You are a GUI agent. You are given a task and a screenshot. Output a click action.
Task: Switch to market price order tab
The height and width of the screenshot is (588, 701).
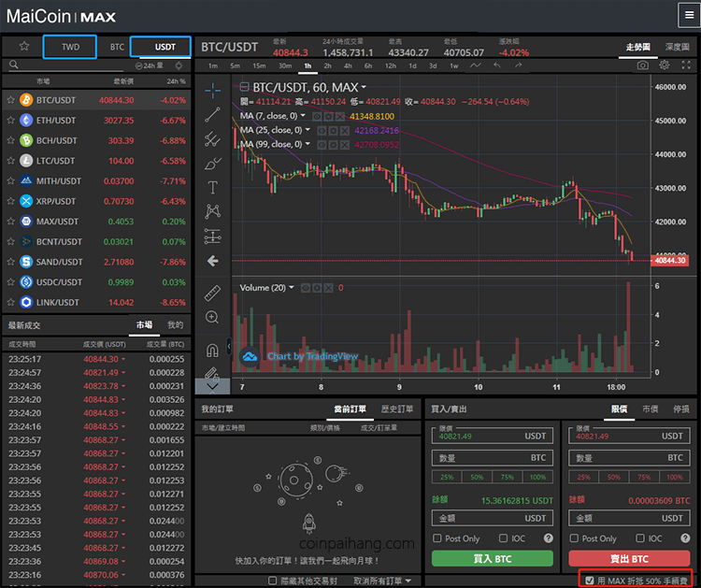point(650,409)
